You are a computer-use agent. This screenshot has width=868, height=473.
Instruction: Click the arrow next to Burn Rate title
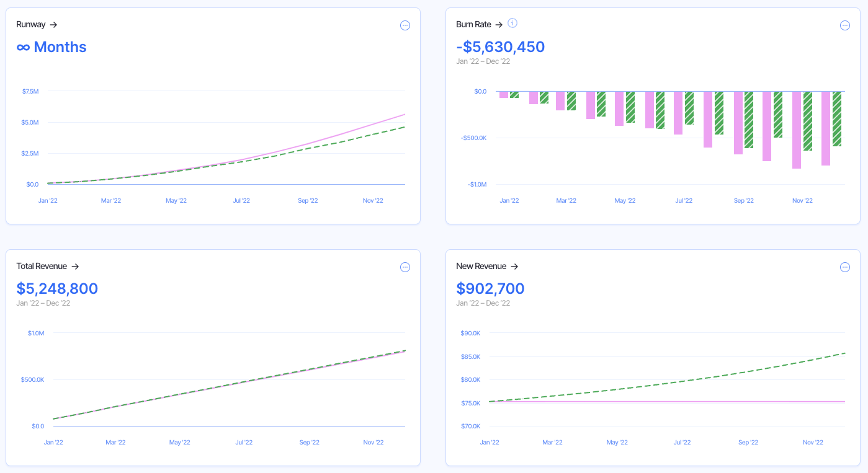click(x=498, y=25)
